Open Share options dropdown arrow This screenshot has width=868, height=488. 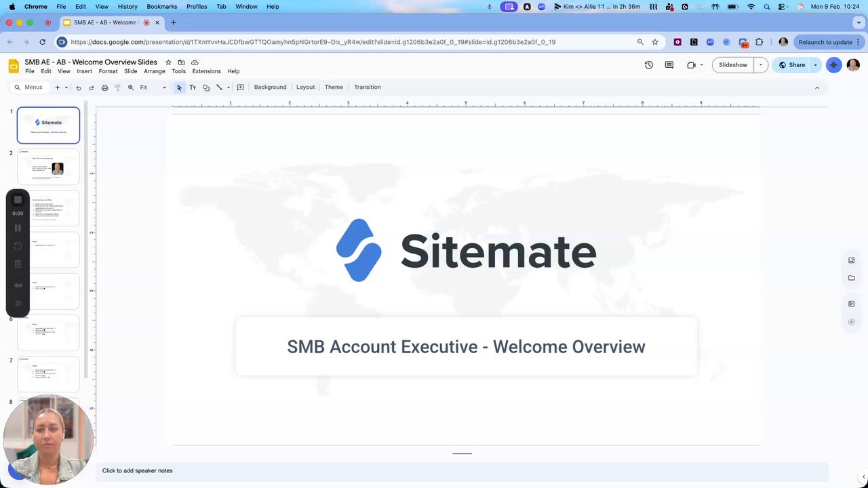[815, 65]
